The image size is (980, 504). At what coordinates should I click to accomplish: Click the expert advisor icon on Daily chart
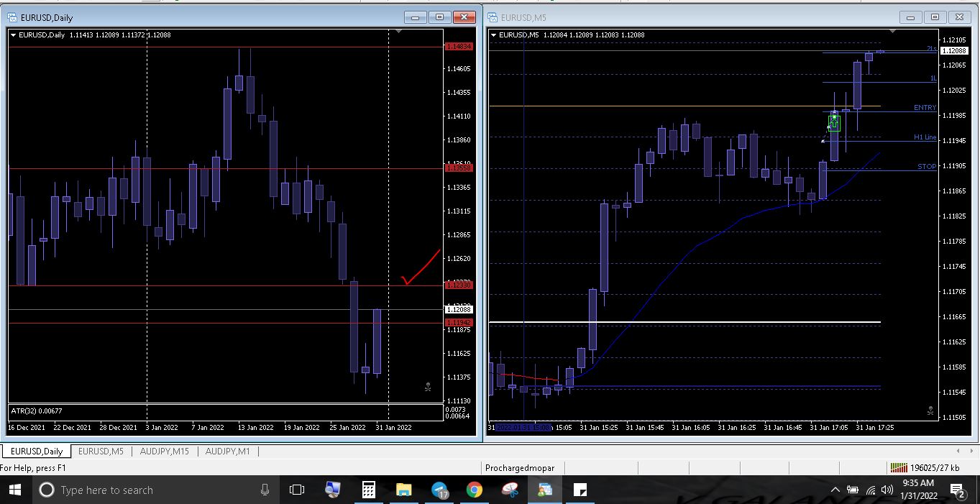428,388
